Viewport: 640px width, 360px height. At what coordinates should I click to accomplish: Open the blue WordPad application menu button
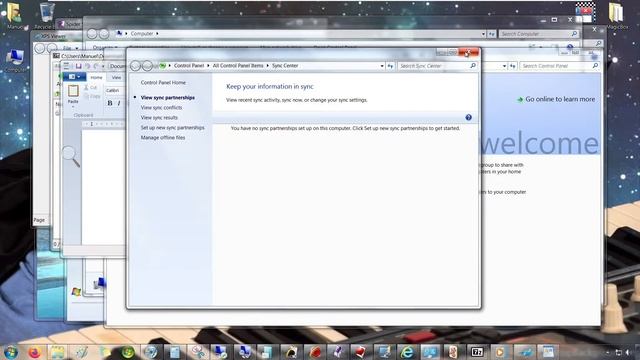point(74,77)
